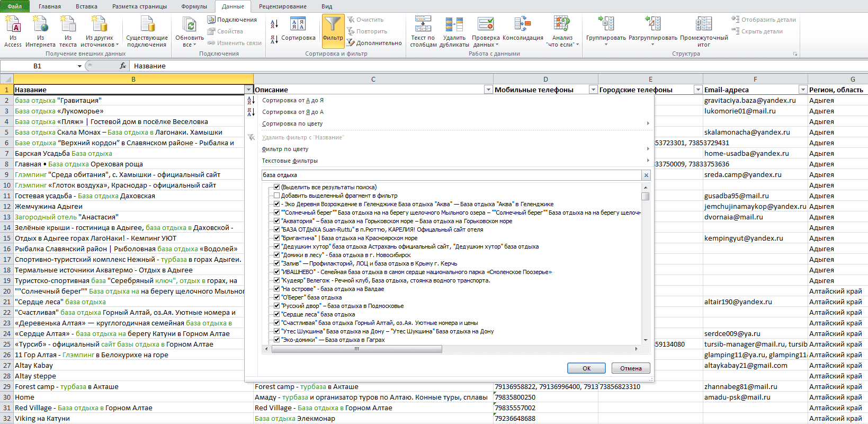Toggle '(Выделить все результаты поиска)' checkbox

(276, 187)
